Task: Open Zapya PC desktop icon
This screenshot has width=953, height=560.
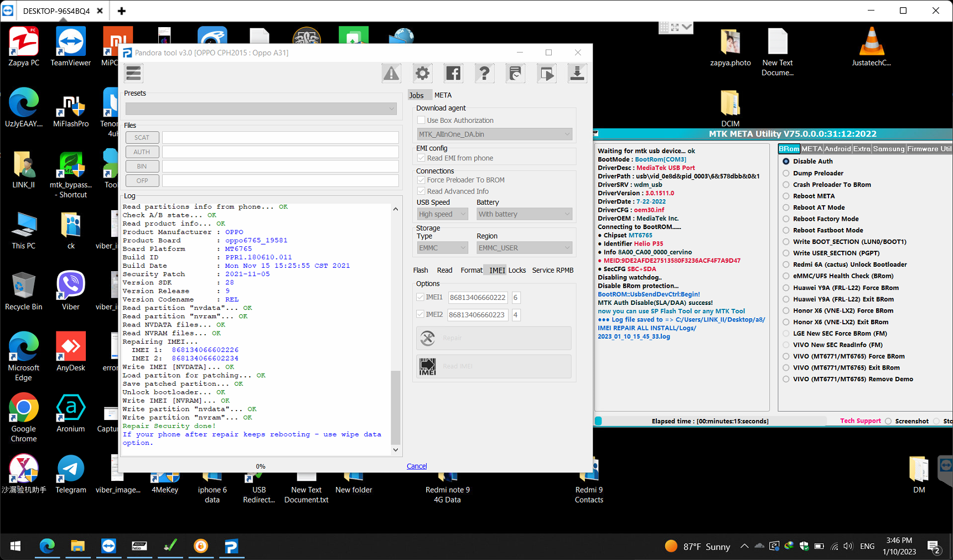Action: tap(24, 47)
